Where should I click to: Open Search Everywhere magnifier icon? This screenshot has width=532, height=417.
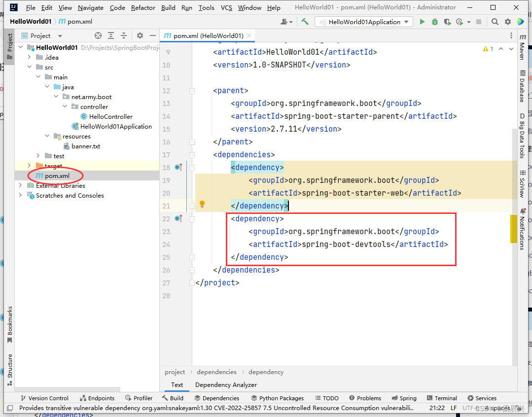point(495,22)
